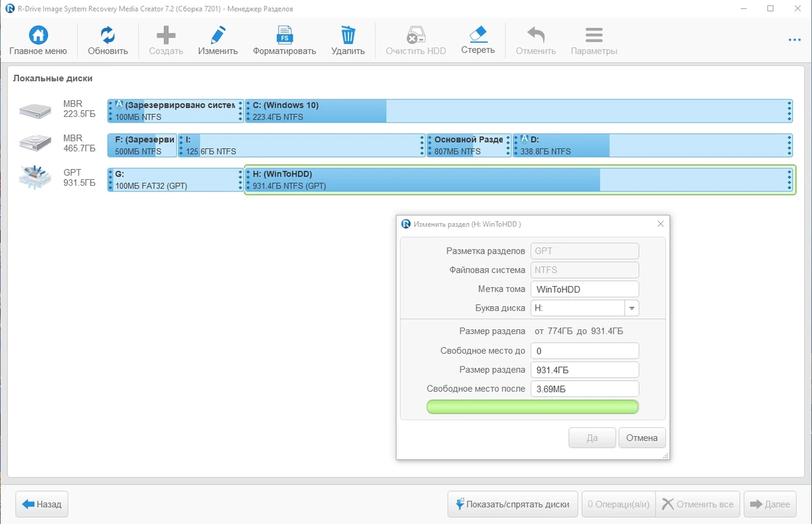Click the Далее button
This screenshot has width=812, height=524.
click(770, 504)
